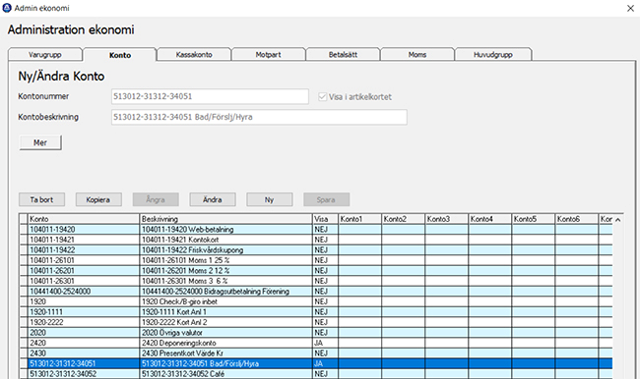The height and width of the screenshot is (379, 640).
Task: Click the Admin ekonomi app icon in title bar
Action: pyautogui.click(x=7, y=8)
